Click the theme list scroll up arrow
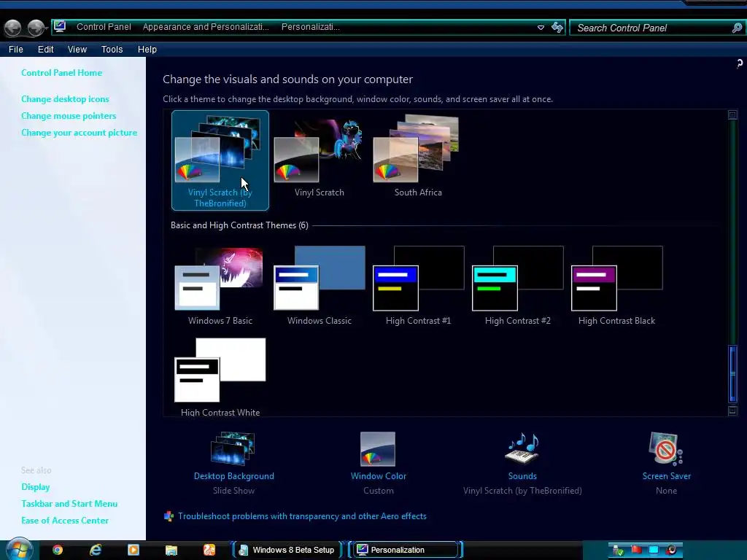The image size is (747, 560). 732,114
